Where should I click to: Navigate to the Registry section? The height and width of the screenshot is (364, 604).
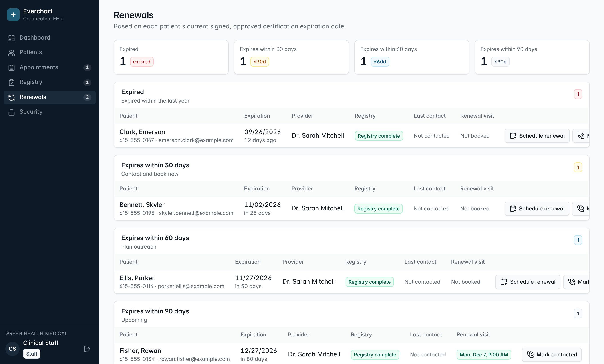pyautogui.click(x=50, y=82)
